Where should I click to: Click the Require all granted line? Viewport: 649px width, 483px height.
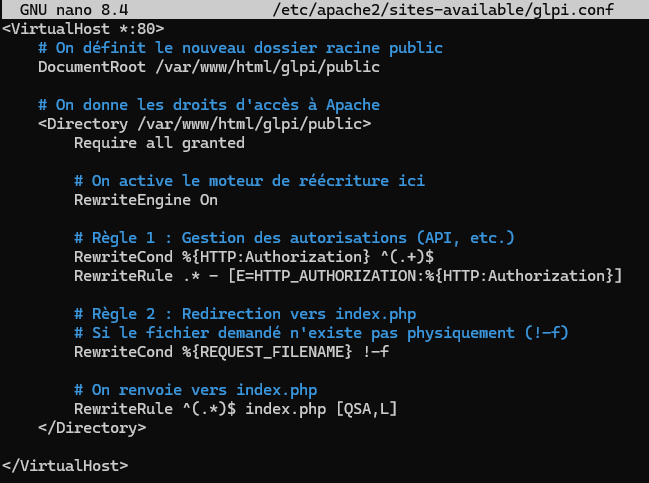coord(159,143)
